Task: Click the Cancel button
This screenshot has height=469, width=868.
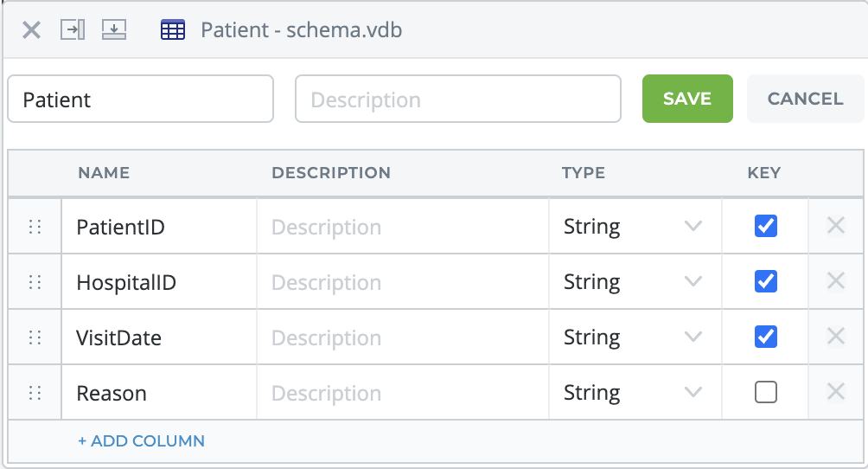Action: click(805, 99)
